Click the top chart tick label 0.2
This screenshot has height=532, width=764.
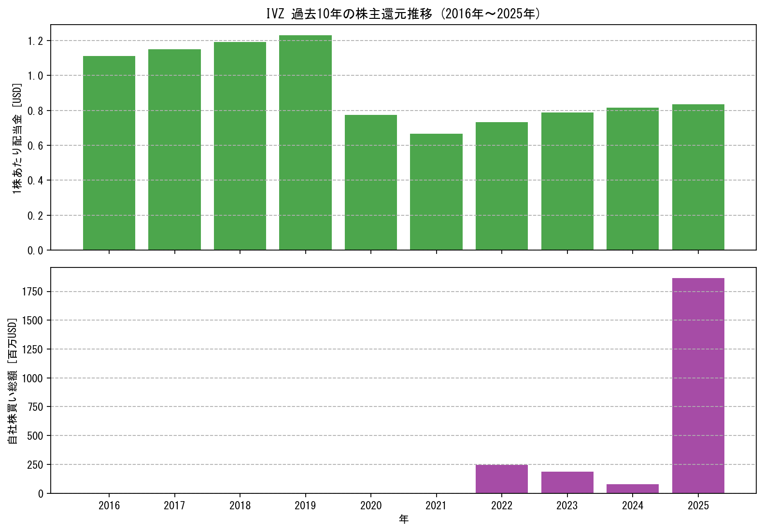tap(35, 216)
